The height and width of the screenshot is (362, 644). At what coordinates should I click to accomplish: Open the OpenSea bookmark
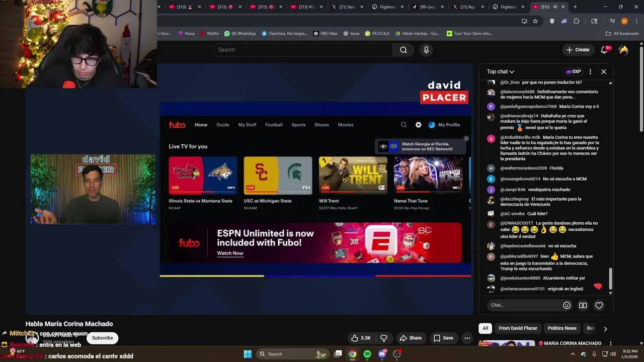(x=284, y=34)
